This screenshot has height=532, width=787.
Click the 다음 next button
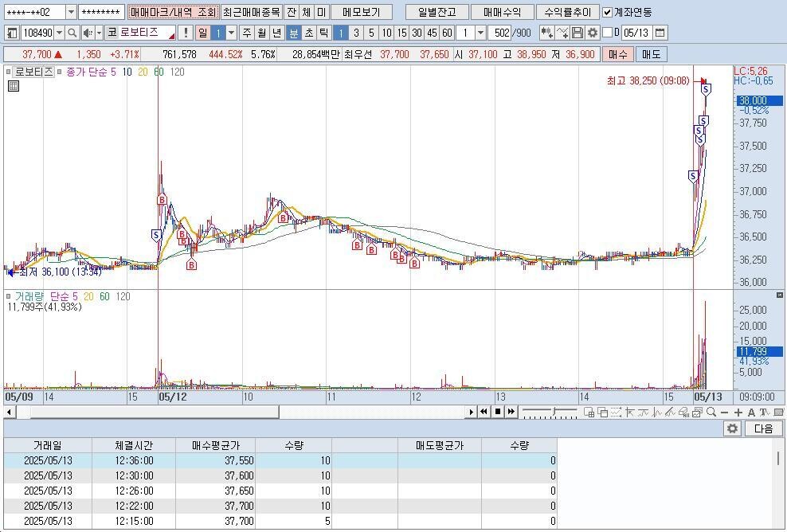pyautogui.click(x=762, y=428)
